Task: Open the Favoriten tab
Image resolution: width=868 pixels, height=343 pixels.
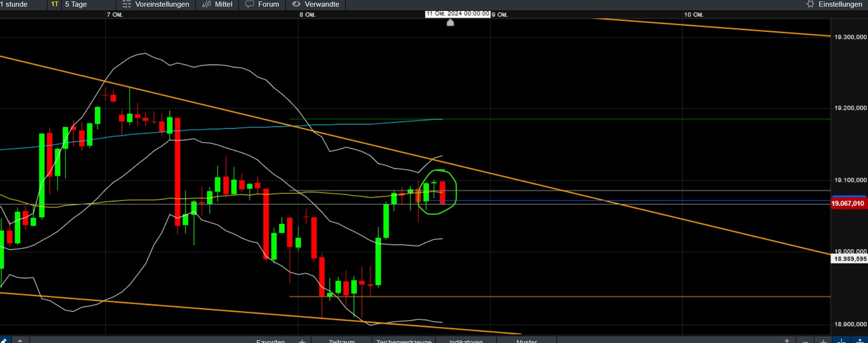Action: click(x=271, y=341)
